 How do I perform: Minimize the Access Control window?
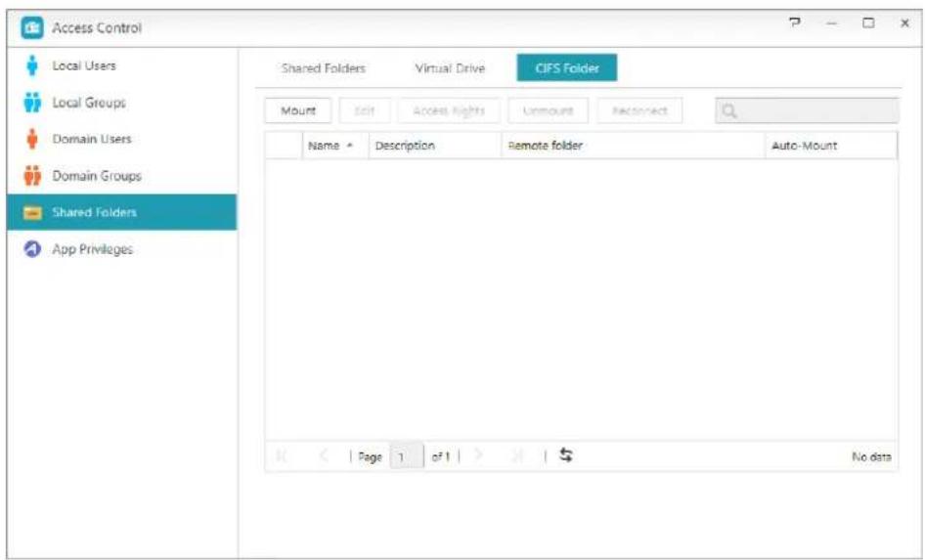(832, 23)
